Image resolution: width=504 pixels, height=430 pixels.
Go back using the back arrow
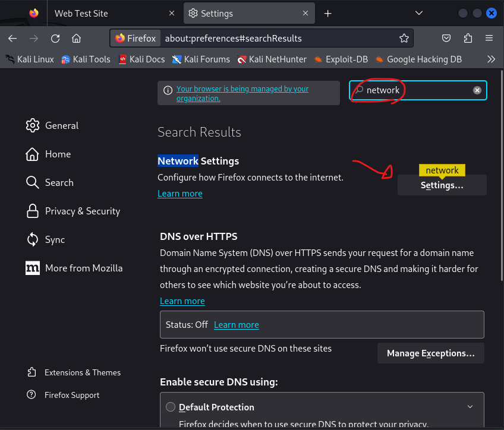pyautogui.click(x=12, y=39)
